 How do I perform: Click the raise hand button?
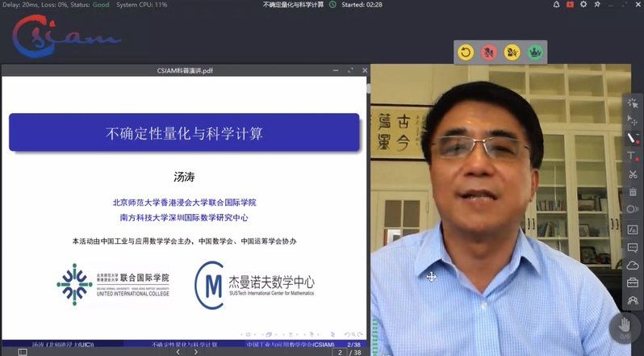coord(625,325)
